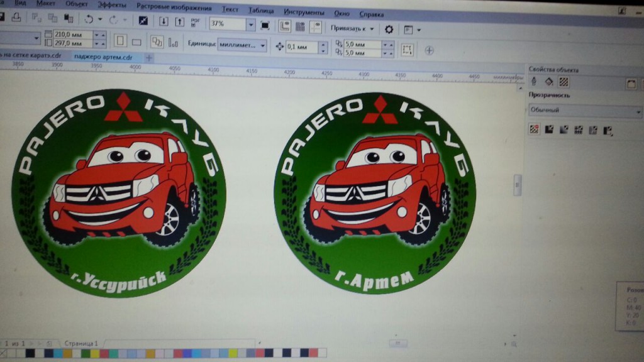Click the Export icon in the toolbar
Screen dimensions: 644x362
[180, 21]
